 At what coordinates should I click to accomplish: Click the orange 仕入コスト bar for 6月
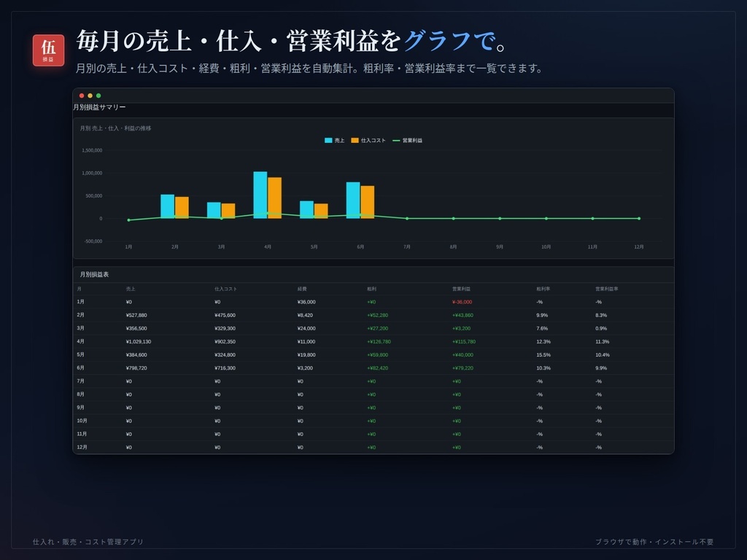[368, 202]
